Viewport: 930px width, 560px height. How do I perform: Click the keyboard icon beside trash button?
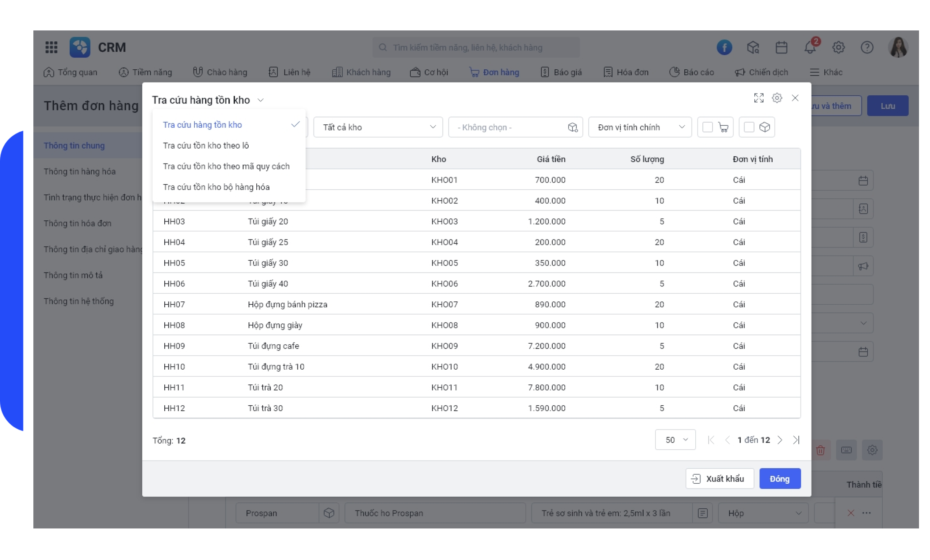[x=846, y=450]
